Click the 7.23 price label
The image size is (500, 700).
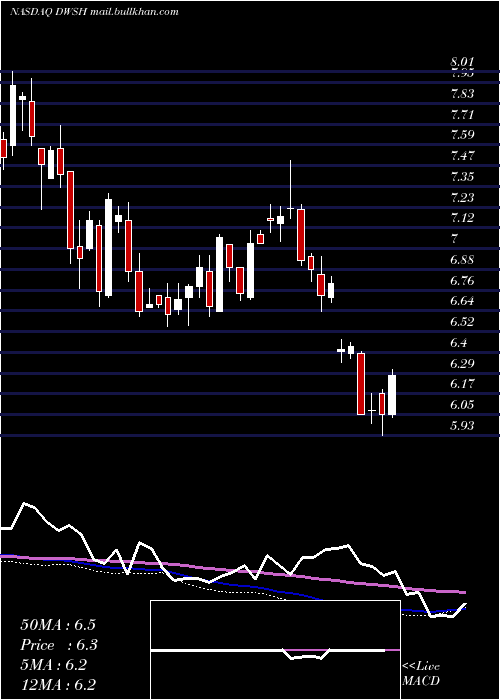pyautogui.click(x=462, y=197)
